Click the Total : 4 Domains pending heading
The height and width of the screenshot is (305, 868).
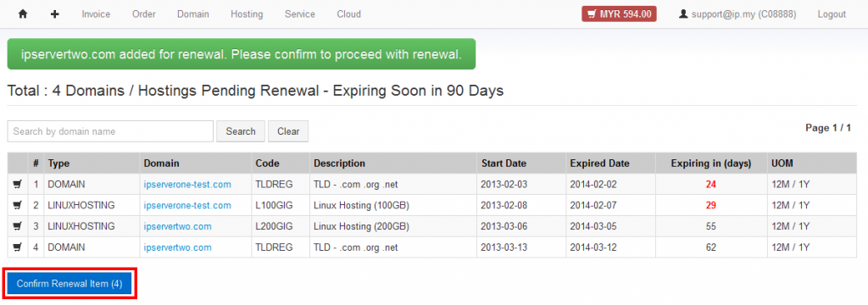click(255, 91)
